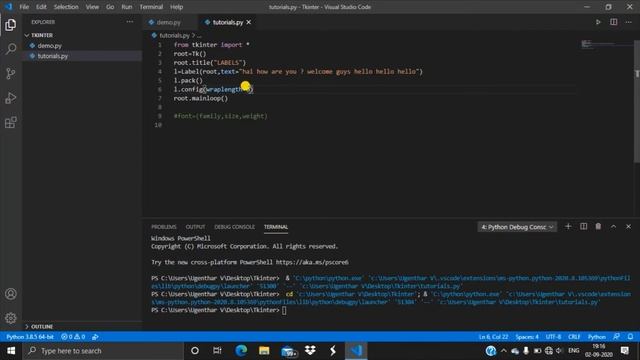
Task: Split the terminal panel
Action: (583, 227)
